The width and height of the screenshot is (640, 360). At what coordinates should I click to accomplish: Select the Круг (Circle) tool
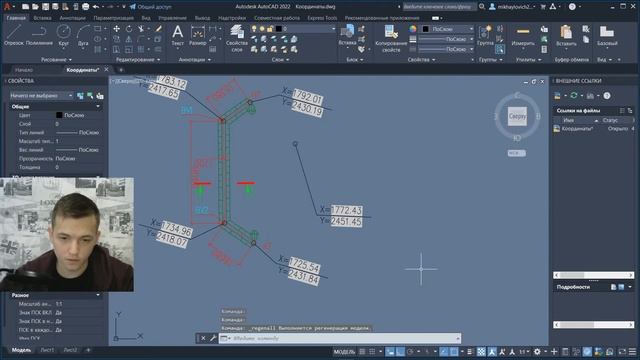63,36
